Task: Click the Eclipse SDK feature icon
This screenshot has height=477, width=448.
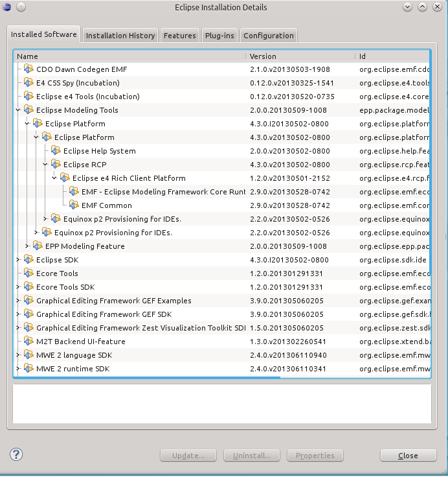Action: tap(28, 259)
